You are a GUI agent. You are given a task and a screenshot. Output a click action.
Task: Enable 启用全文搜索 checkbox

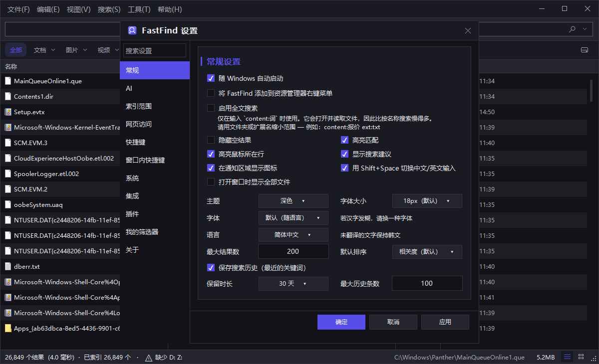(x=211, y=108)
